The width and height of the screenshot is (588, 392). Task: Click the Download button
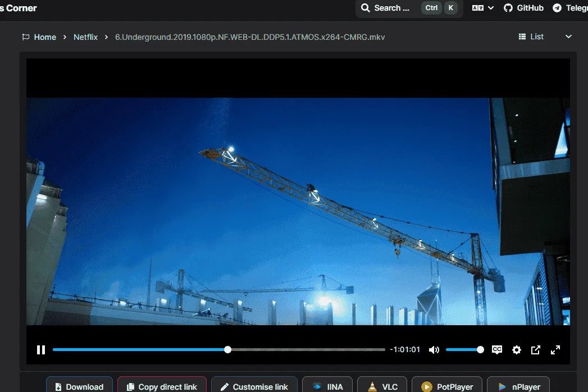pyautogui.click(x=80, y=385)
